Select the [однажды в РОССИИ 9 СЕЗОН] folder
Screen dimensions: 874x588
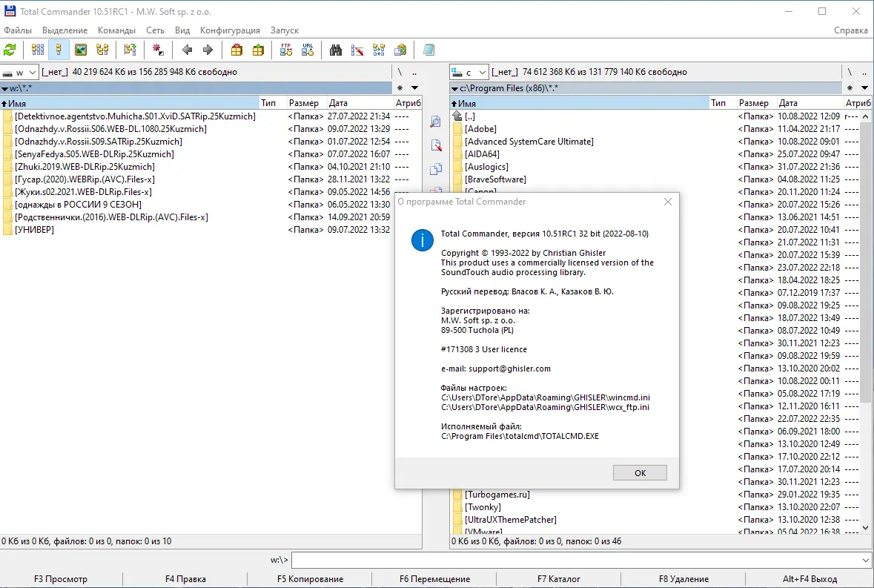pyautogui.click(x=211, y=205)
